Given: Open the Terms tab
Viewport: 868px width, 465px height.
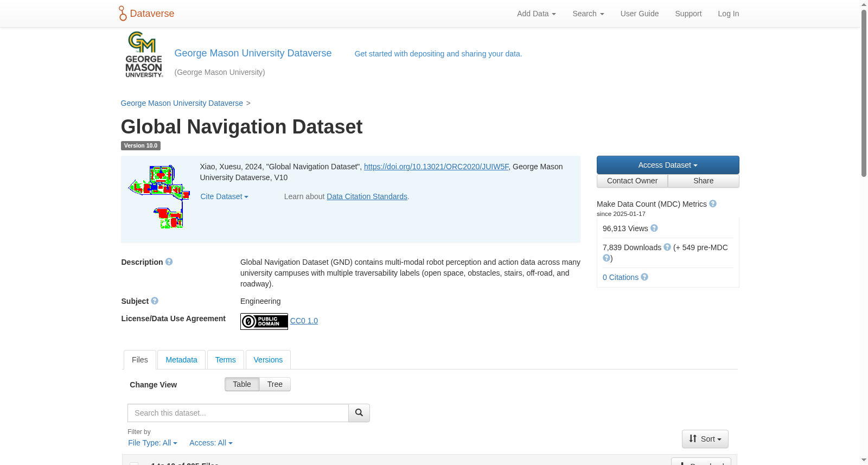Looking at the screenshot, I should [225, 360].
